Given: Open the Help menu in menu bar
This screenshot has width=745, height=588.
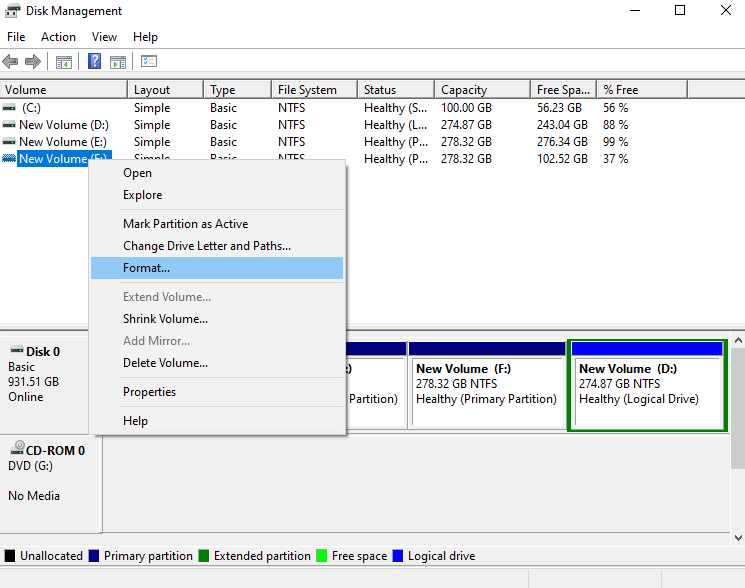Looking at the screenshot, I should click(145, 37).
